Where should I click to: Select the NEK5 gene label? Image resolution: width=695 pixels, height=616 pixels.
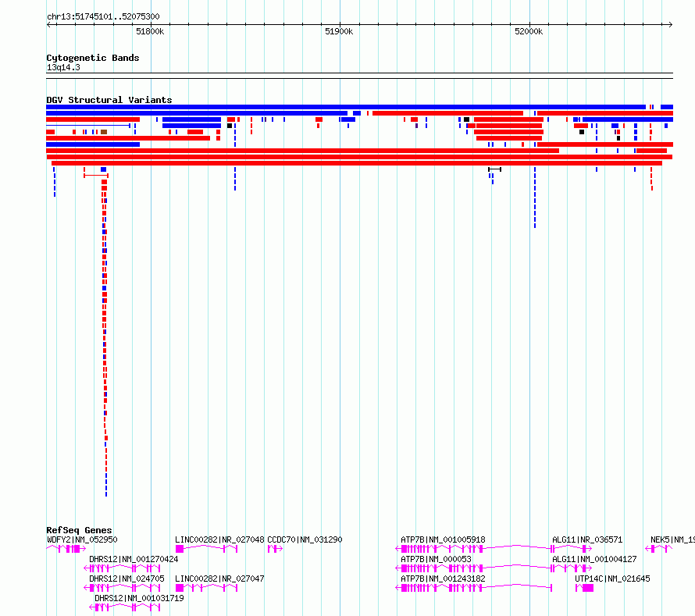(672, 539)
